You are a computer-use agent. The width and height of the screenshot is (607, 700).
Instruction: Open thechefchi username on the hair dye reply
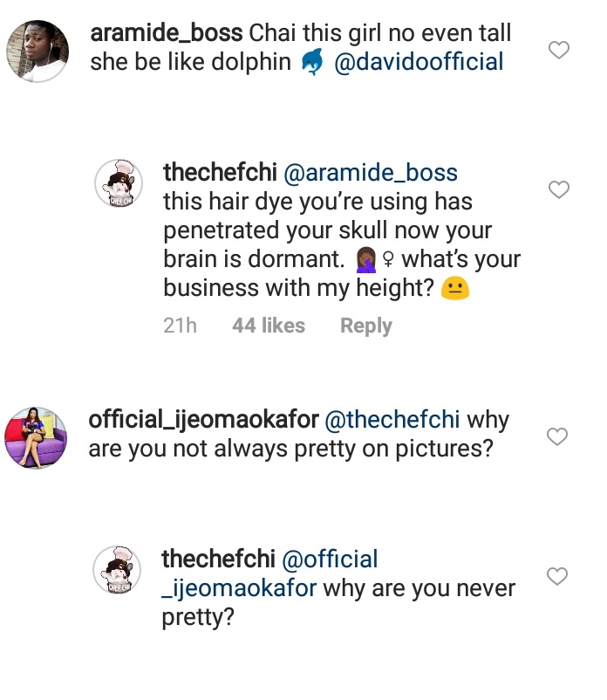tap(219, 173)
